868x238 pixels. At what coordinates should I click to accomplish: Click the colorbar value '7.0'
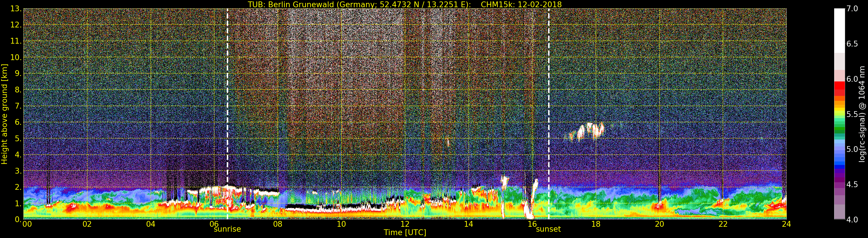point(852,8)
